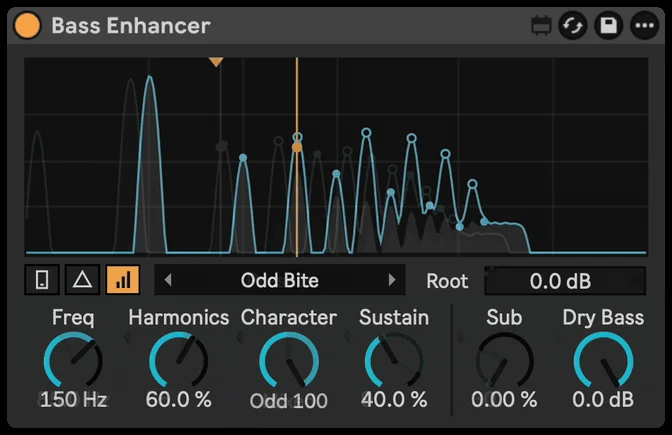672x435 pixels.
Task: Click the Harmonics label
Action: 179,318
